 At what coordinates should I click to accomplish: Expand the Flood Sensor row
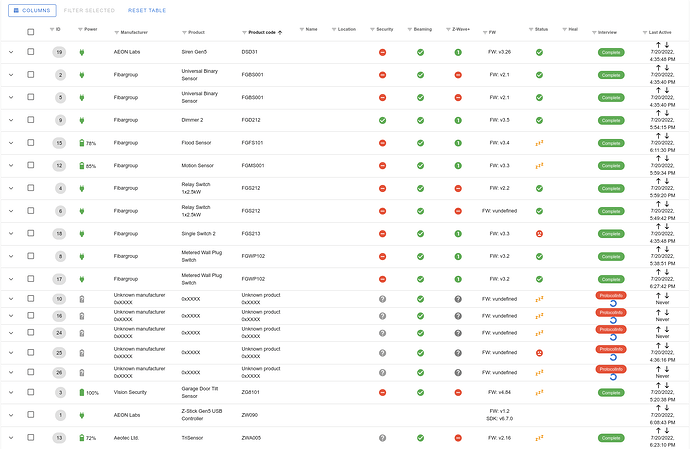[x=11, y=143]
